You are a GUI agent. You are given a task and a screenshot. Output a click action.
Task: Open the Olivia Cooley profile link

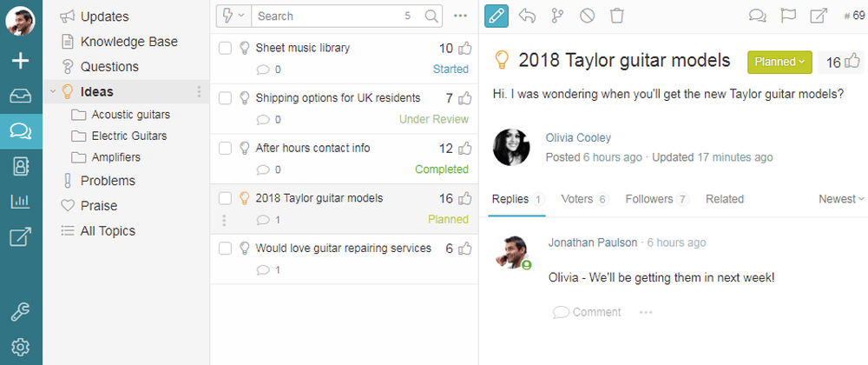point(578,137)
